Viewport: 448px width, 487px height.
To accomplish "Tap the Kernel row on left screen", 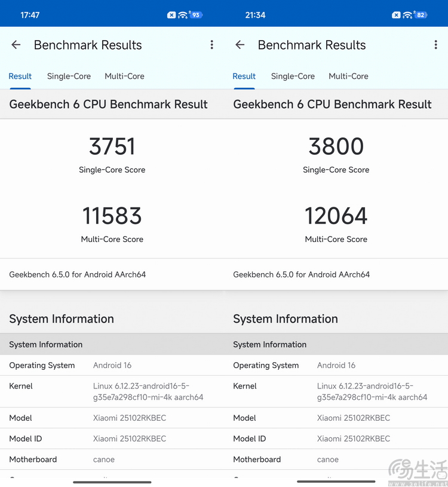I will tap(112, 391).
